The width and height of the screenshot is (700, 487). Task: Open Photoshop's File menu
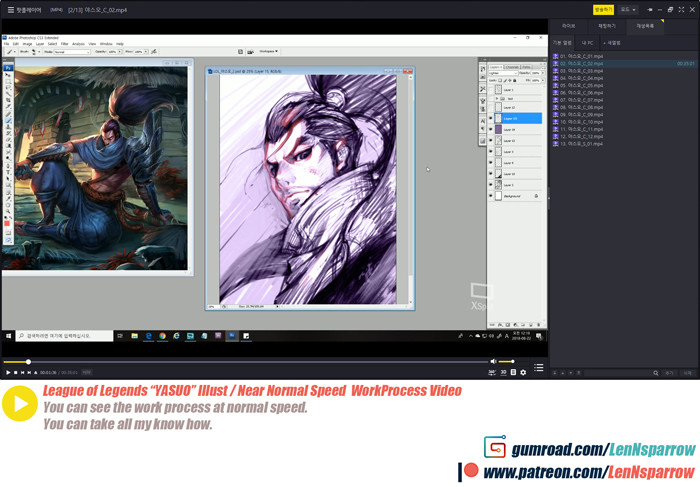(x=6, y=44)
